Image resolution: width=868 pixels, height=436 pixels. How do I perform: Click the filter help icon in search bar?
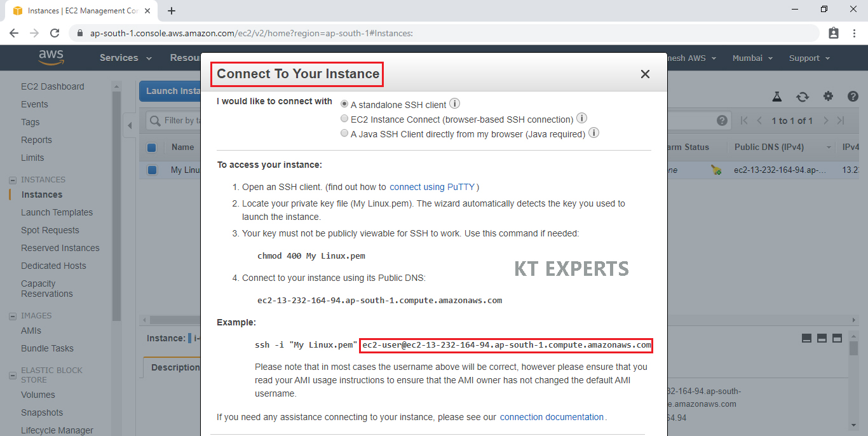(x=722, y=121)
